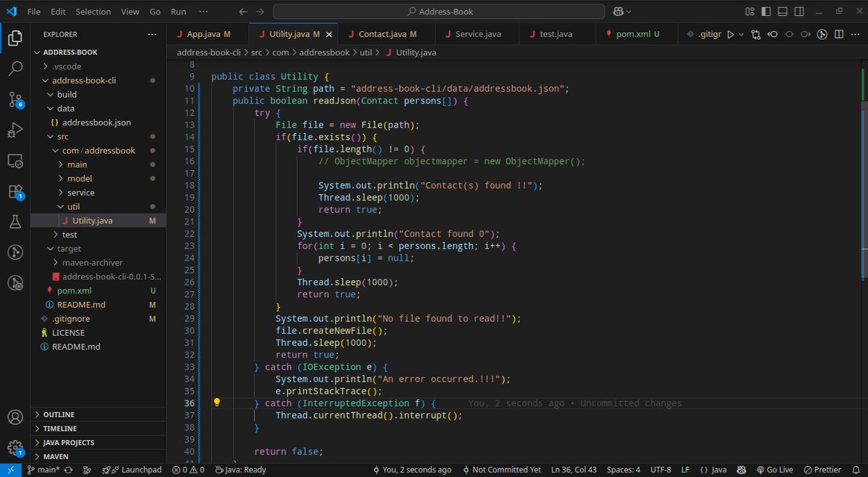Screen dimensions: 868x477
Task: Switch to the App.java tab
Action: pyautogui.click(x=208, y=34)
